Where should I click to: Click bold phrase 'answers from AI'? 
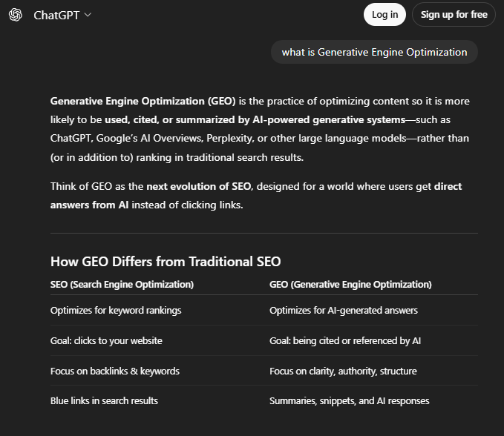(x=89, y=205)
